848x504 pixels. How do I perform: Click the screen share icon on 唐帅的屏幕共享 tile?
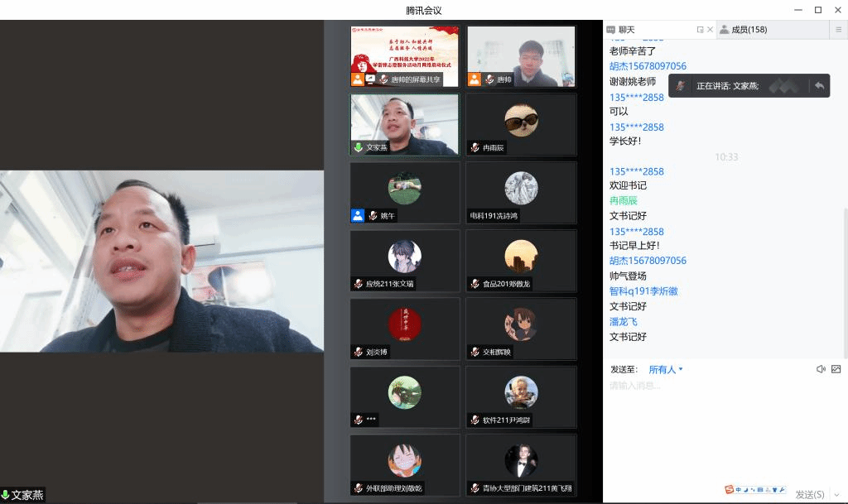[370, 79]
